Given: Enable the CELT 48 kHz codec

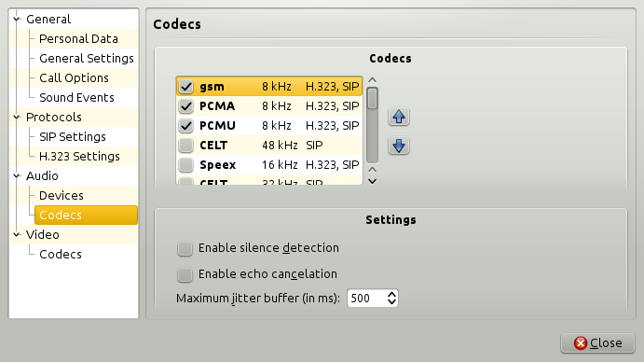Looking at the screenshot, I should pyautogui.click(x=186, y=146).
